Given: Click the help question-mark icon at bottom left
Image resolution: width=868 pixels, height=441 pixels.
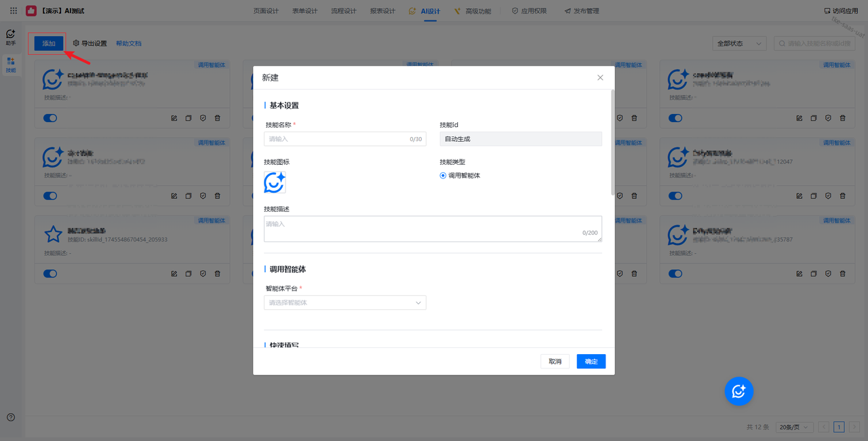Looking at the screenshot, I should click(11, 417).
